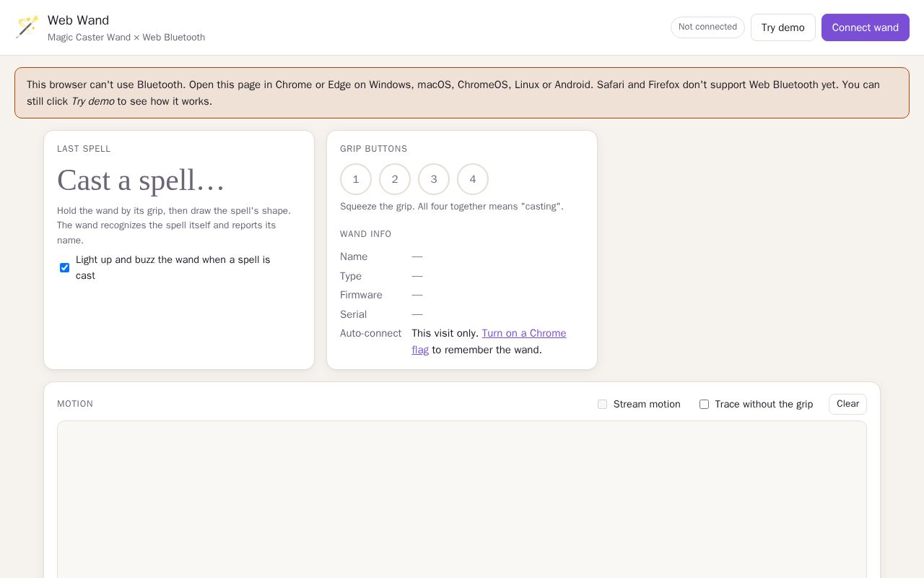Click the Serial label in wand info
Screen dimensions: 924x578
click(353, 314)
